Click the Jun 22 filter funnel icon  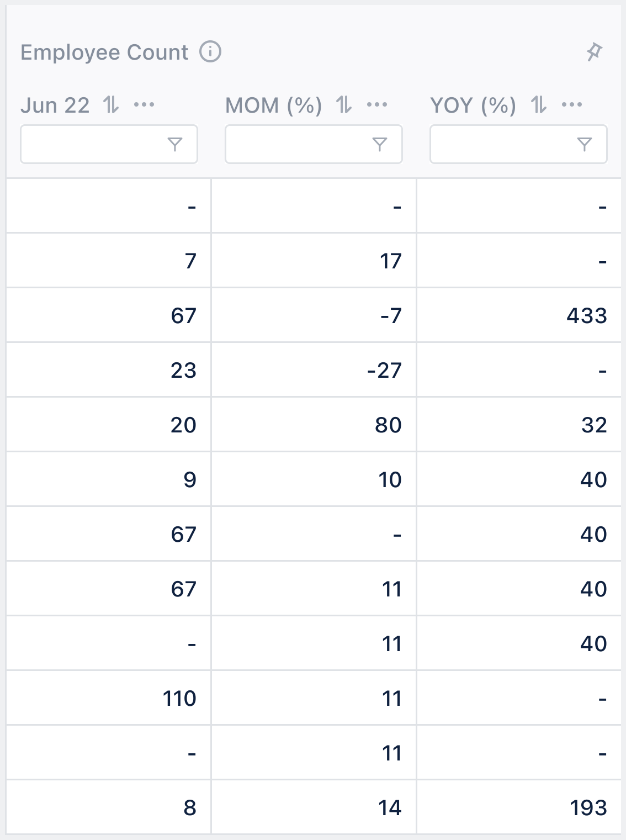click(174, 145)
